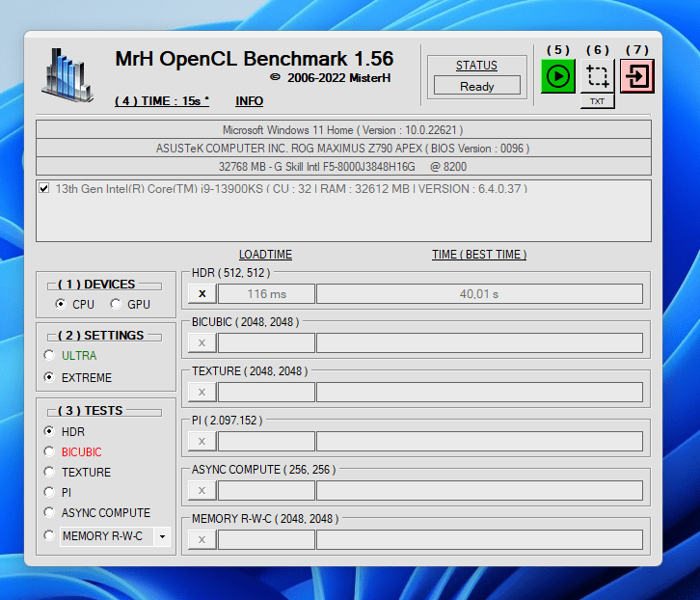Choose the EXTREME settings option
Image resolution: width=700 pixels, height=600 pixels.
[49, 377]
